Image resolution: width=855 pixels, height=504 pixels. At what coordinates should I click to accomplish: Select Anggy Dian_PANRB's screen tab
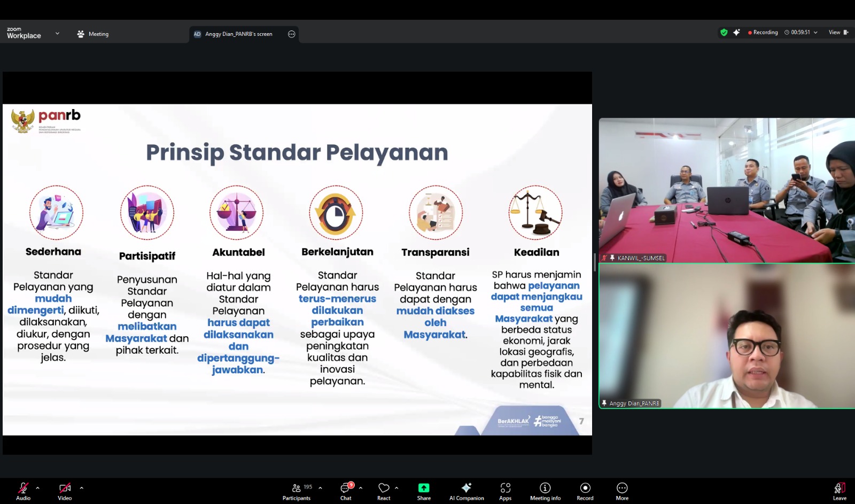238,34
